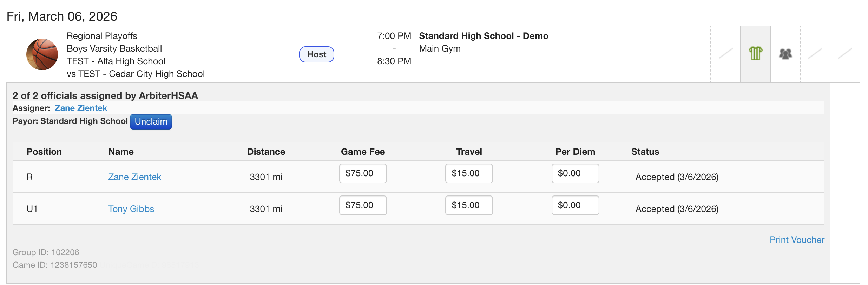
Task: Open the group people icon
Action: [x=785, y=54]
